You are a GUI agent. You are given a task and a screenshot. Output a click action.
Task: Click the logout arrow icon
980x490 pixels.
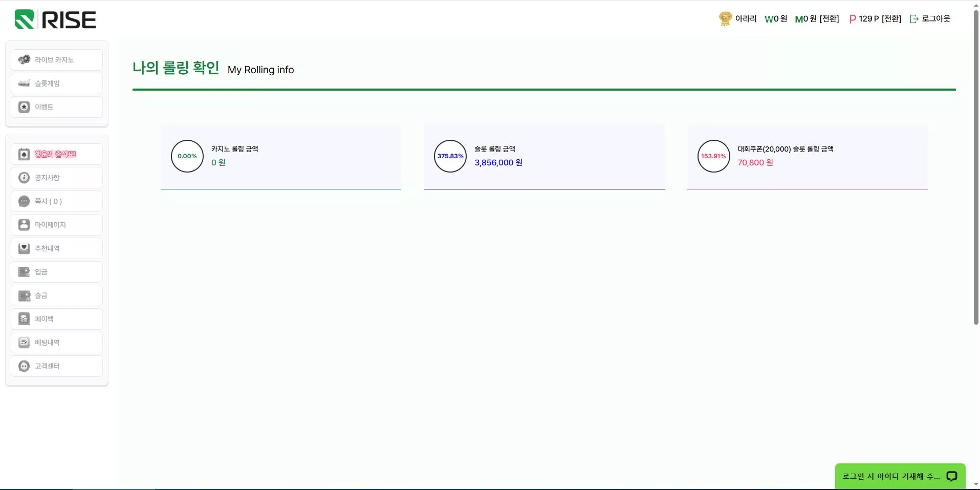tap(914, 19)
